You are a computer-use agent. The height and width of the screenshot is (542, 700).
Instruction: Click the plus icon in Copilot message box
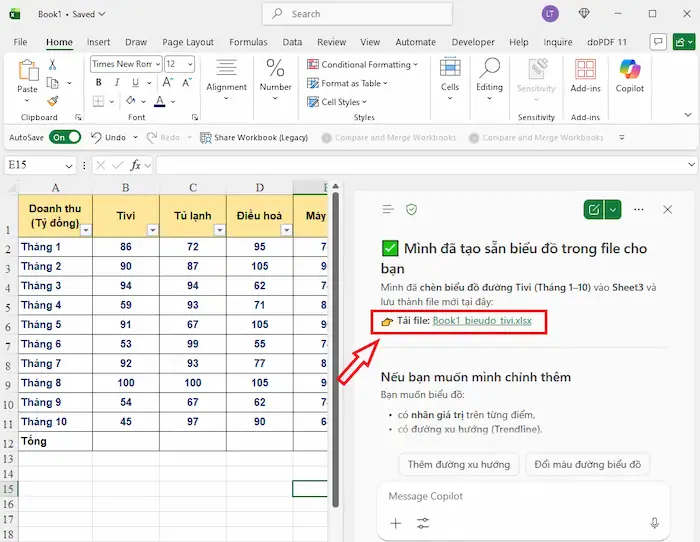[395, 523]
